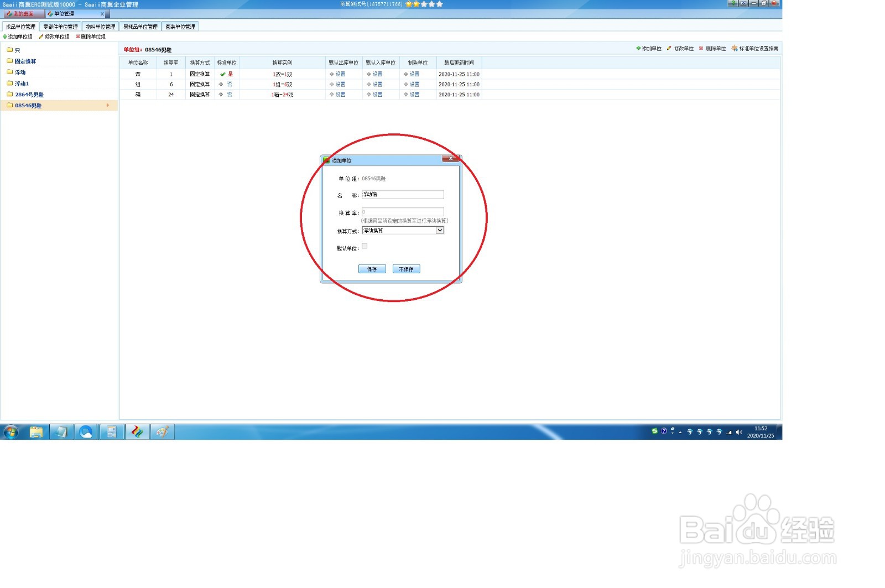Switch to 成品单位管理 tab

(20, 27)
